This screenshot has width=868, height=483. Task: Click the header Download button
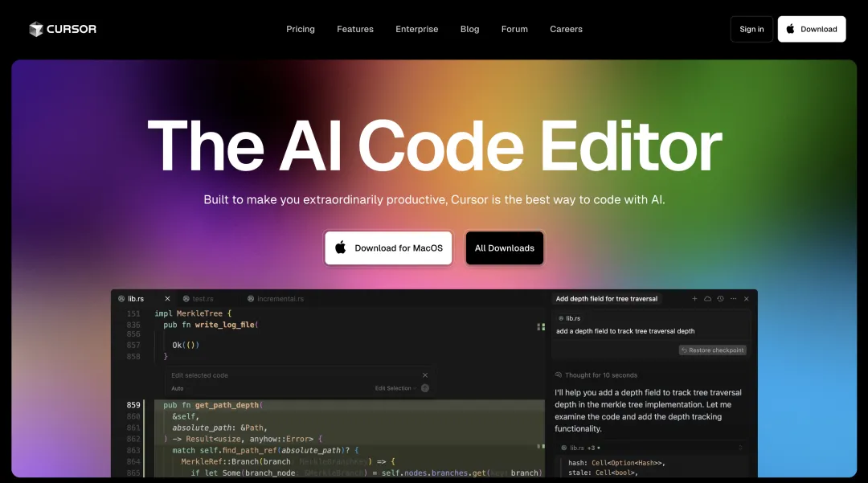[x=812, y=29]
